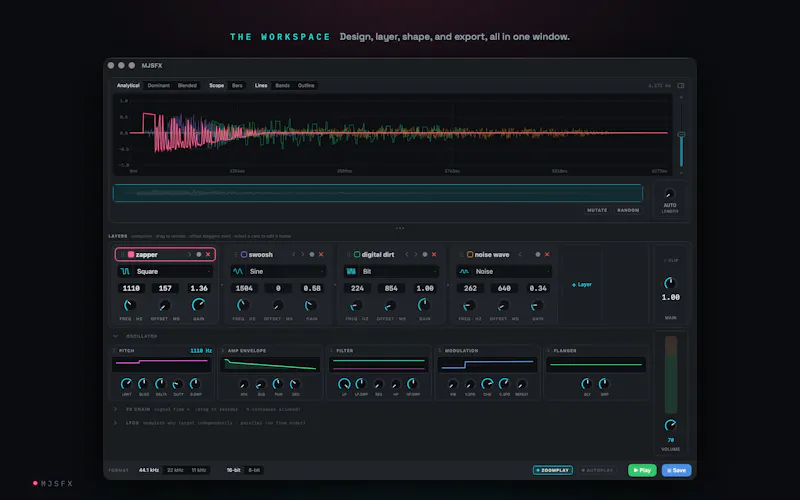The height and width of the screenshot is (500, 800).
Task: Expand the LFOs section
Action: click(115, 423)
